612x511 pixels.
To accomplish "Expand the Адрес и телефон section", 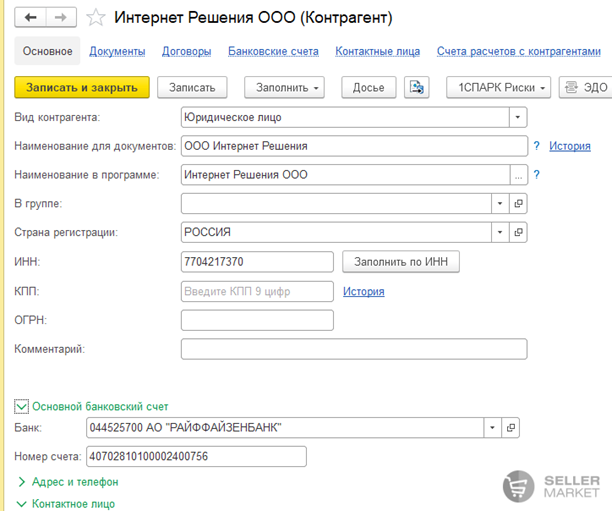I will 21,482.
